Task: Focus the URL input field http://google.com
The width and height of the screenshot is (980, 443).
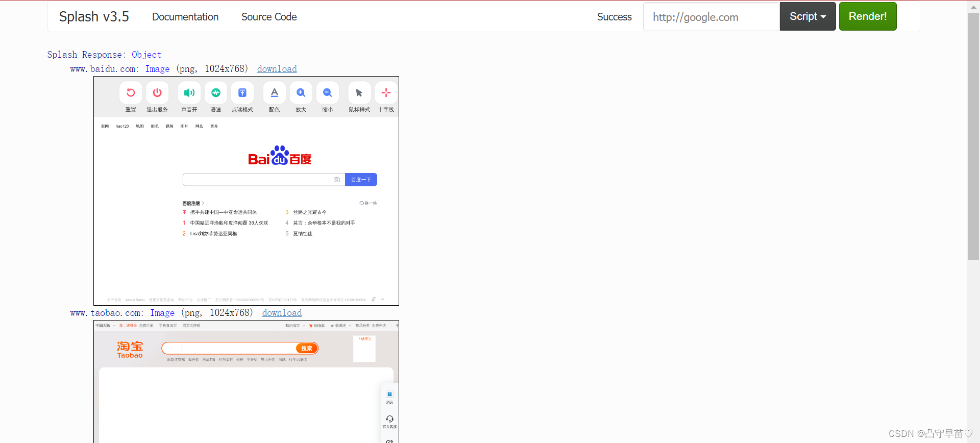Action: point(711,17)
